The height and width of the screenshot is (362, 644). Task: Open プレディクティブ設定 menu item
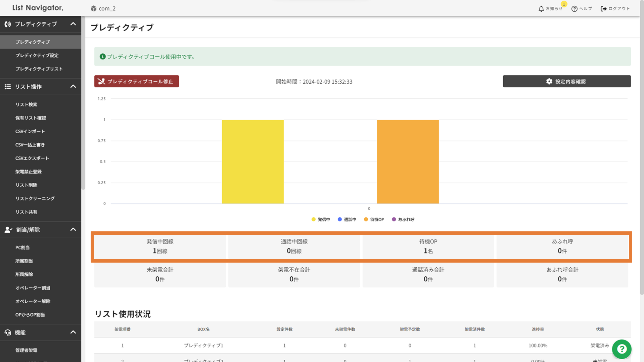point(37,55)
